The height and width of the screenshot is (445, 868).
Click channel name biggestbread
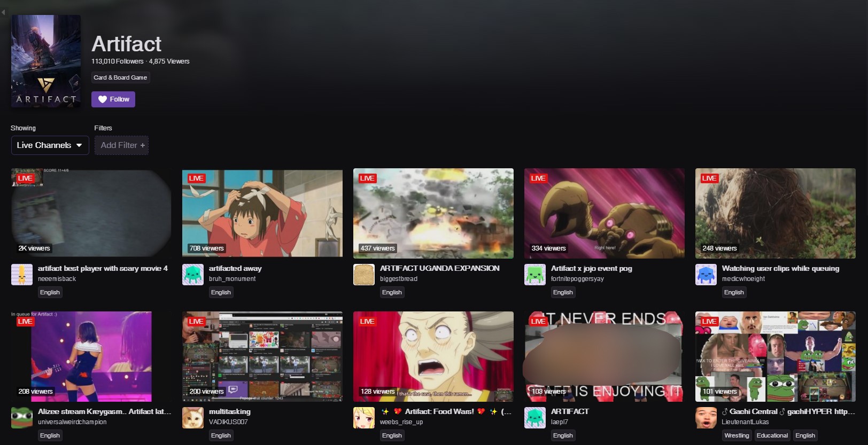coord(399,279)
